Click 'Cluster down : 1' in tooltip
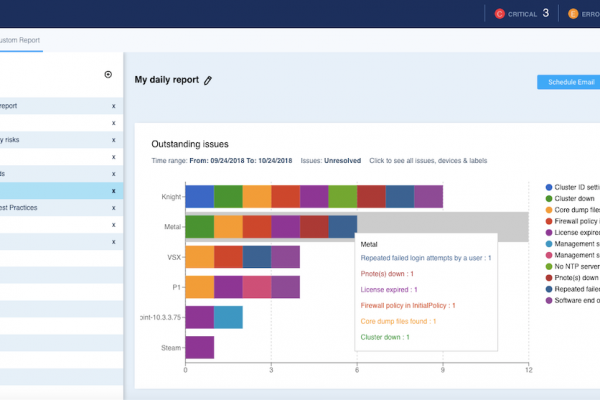This screenshot has height=400, width=600. click(x=385, y=337)
